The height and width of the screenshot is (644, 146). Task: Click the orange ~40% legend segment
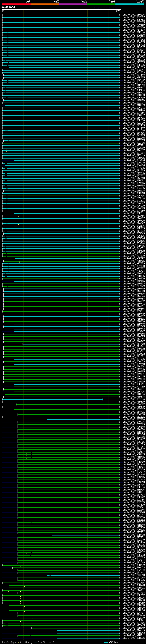(x=45, y=4)
